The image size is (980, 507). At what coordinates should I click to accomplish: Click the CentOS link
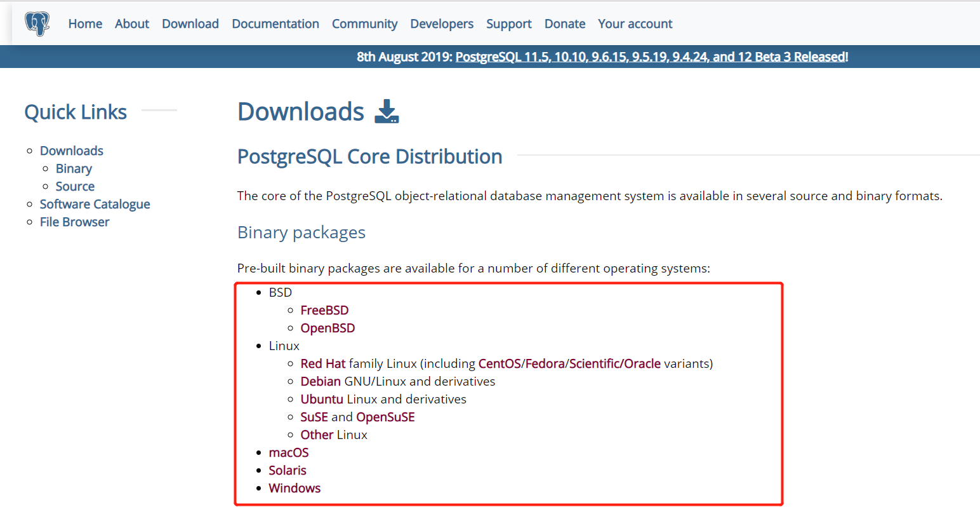(500, 363)
